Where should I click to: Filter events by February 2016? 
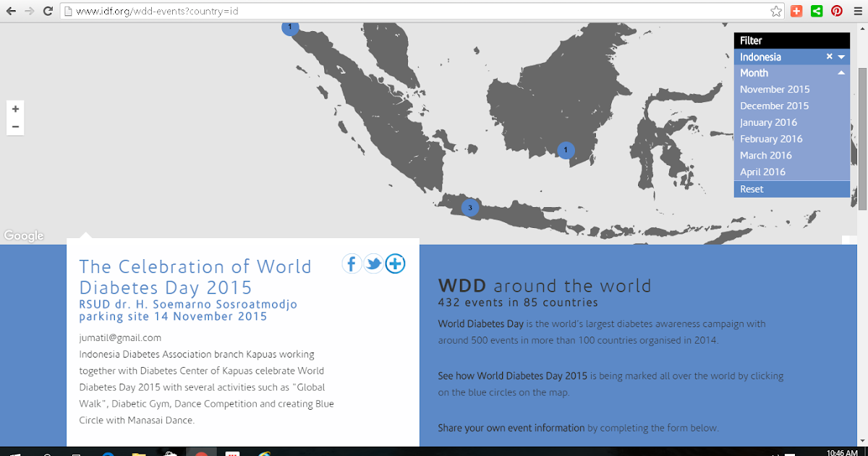(x=771, y=139)
